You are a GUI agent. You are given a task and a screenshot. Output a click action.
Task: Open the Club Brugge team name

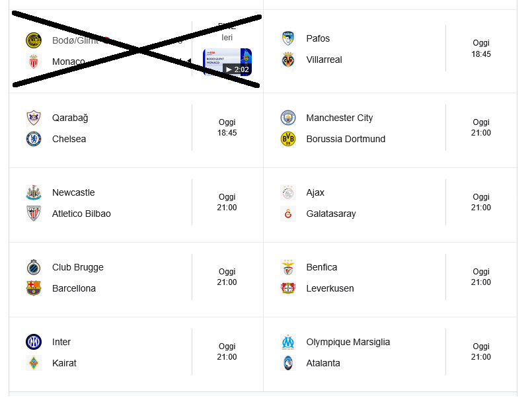[x=78, y=267]
